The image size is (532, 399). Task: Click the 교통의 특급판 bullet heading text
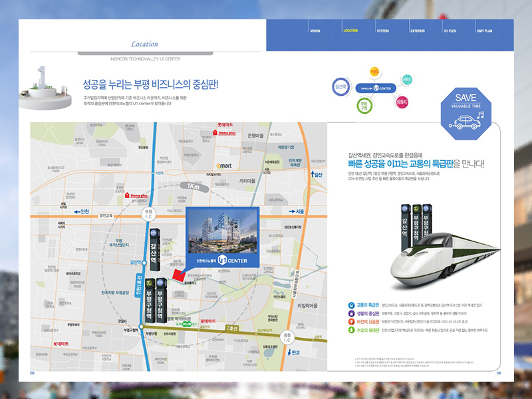(x=368, y=305)
